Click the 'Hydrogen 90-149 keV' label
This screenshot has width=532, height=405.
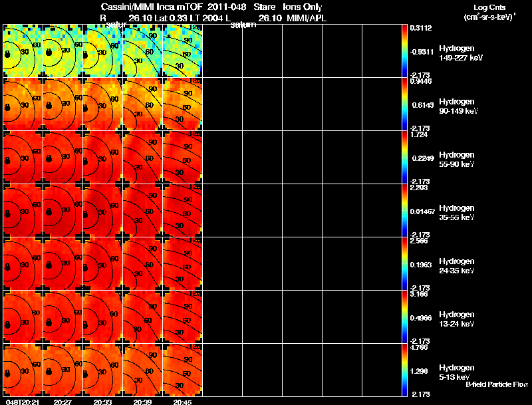459,106
